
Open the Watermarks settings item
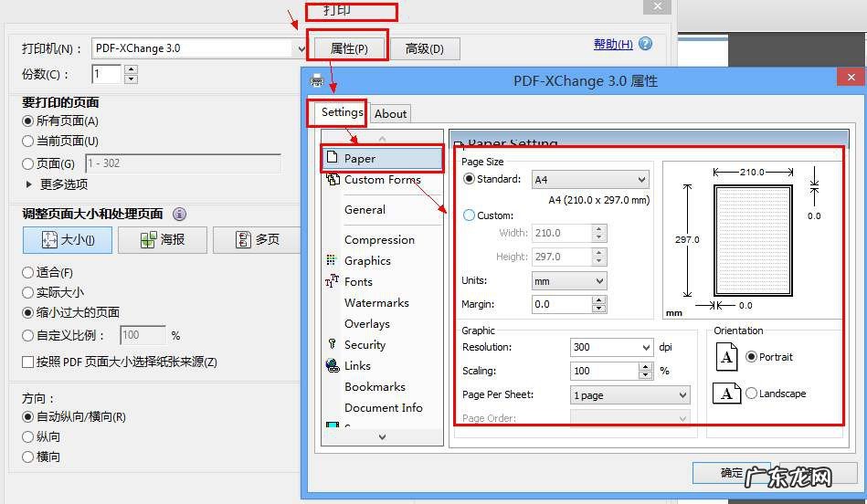click(x=376, y=303)
